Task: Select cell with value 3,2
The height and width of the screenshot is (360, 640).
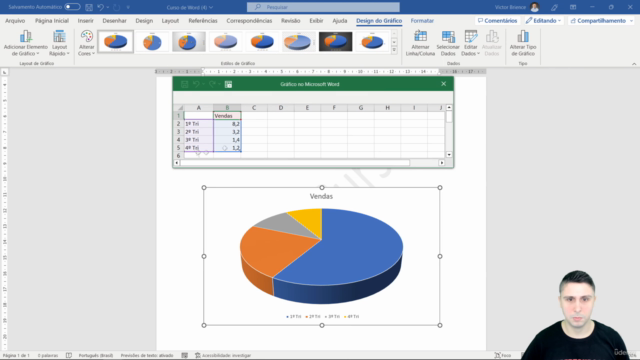Action: pos(227,132)
